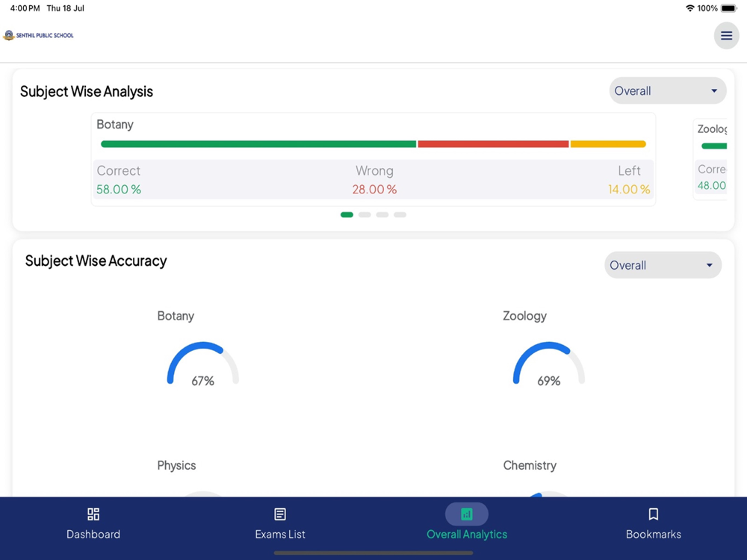Click the red Wrong segment of Botany bar
The height and width of the screenshot is (560, 747).
point(493,144)
